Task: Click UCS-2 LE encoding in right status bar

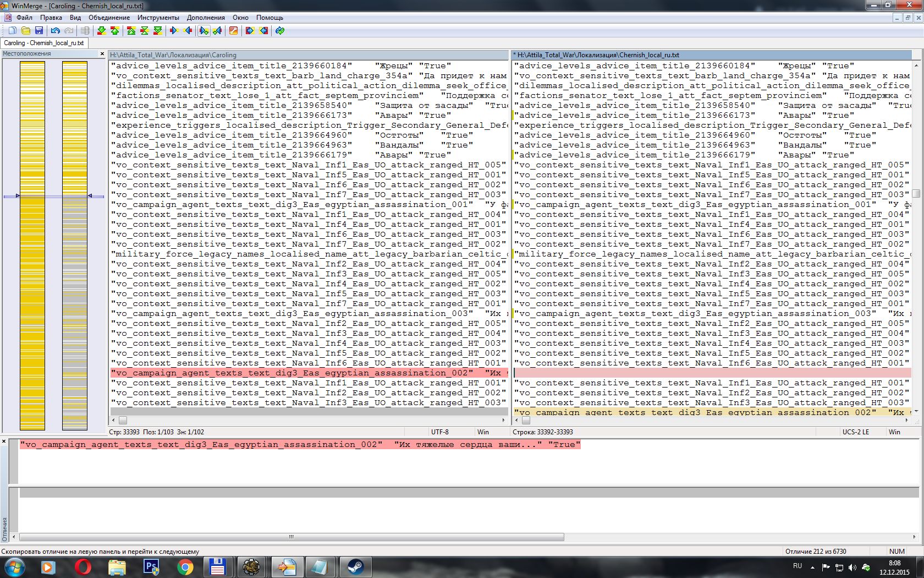Action: [856, 432]
